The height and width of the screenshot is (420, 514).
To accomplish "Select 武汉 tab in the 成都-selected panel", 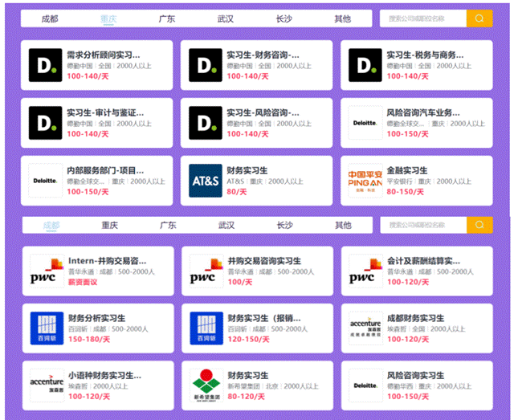I will [226, 226].
